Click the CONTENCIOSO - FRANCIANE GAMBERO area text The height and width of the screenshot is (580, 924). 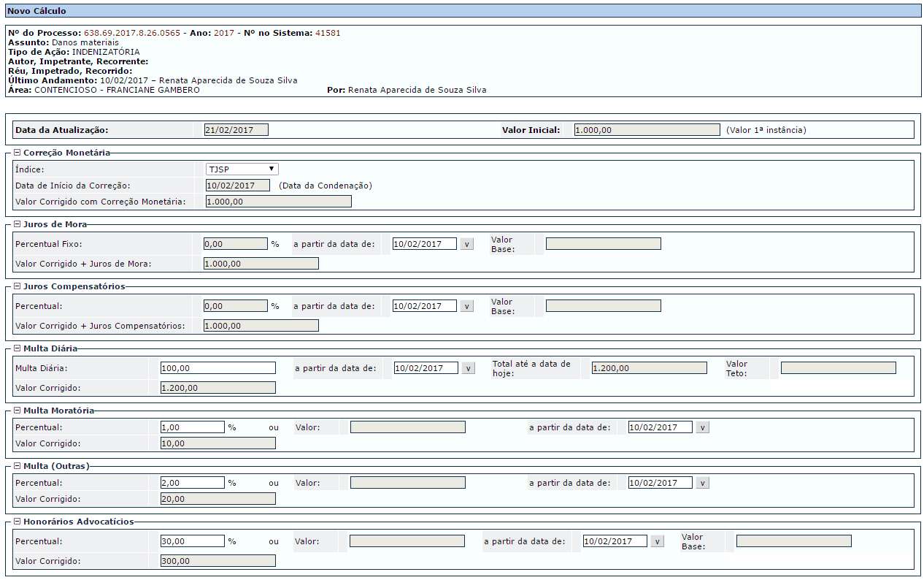pyautogui.click(x=117, y=90)
